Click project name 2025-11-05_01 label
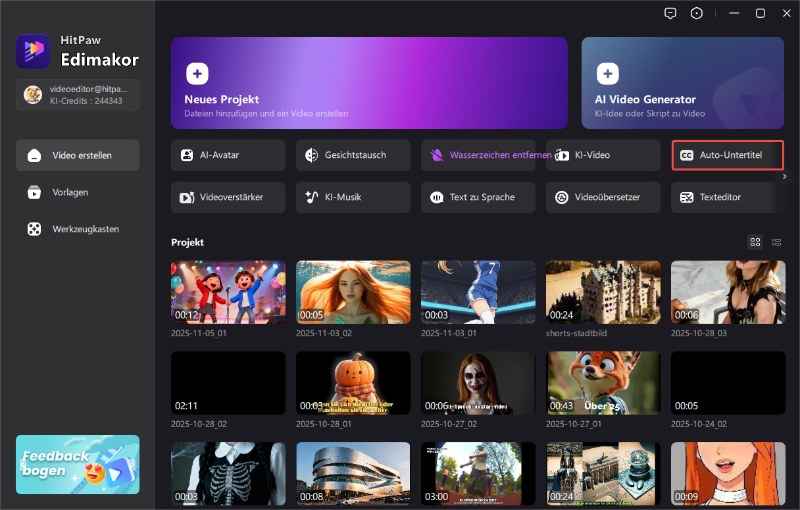 [198, 333]
